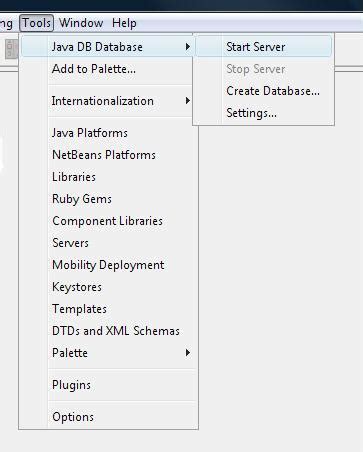Open Java DB Settings... item
Screen dimensions: 363x452
[263, 113]
